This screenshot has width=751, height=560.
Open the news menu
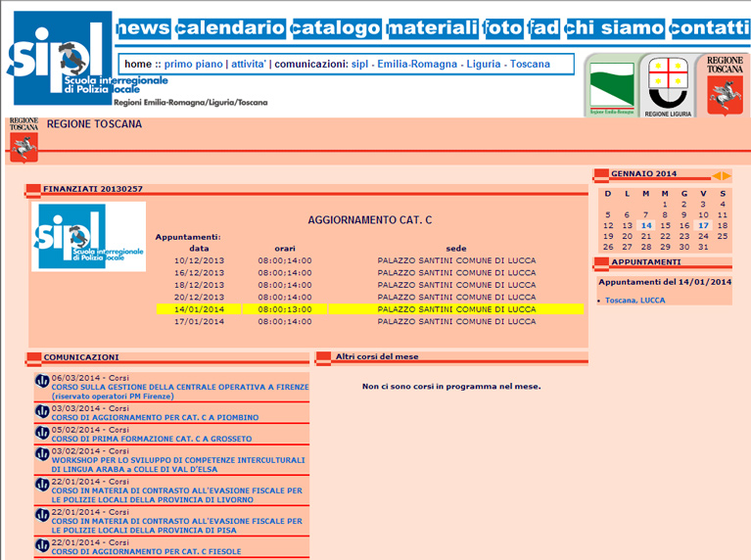coord(143,28)
